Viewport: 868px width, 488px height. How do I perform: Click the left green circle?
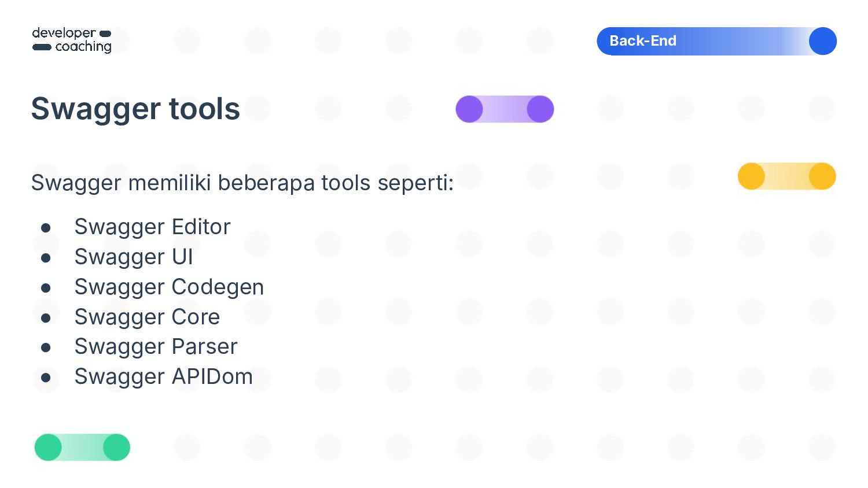[48, 448]
